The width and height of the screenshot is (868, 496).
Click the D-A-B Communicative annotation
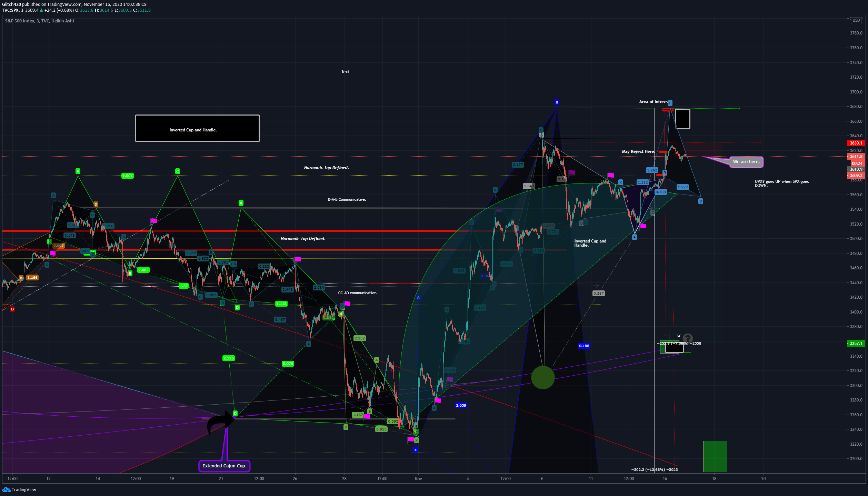click(347, 199)
